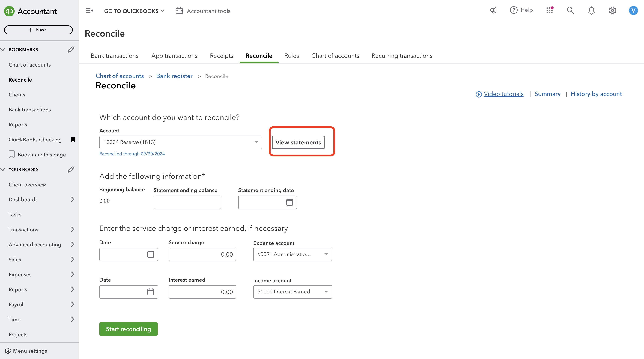Switch to Recurring transactions tab
Screen dimensions: 644x359
click(402, 56)
